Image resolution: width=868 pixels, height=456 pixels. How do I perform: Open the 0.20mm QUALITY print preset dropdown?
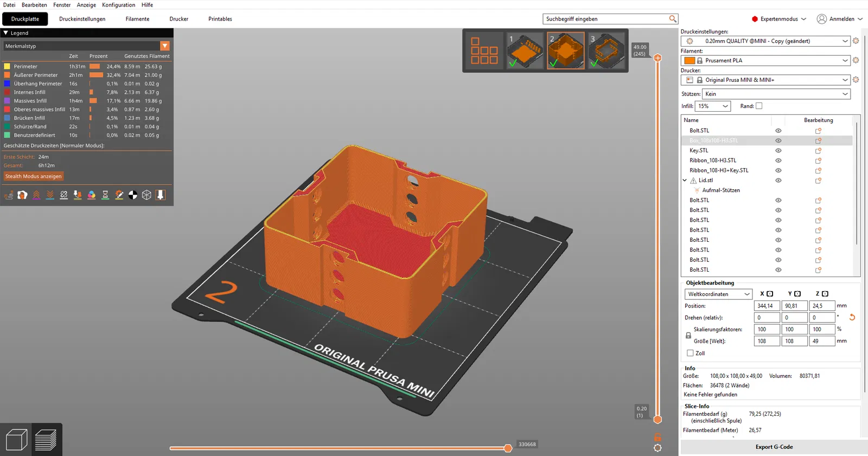point(765,41)
